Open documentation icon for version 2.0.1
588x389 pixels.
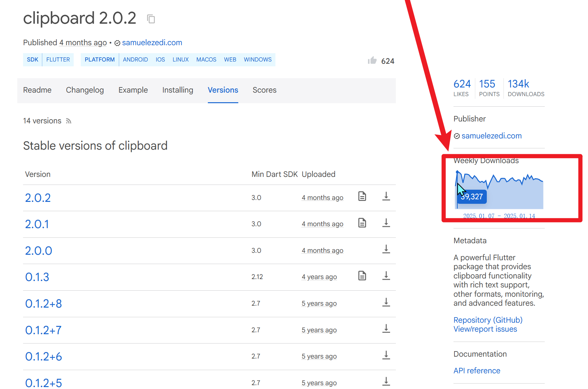coord(362,223)
